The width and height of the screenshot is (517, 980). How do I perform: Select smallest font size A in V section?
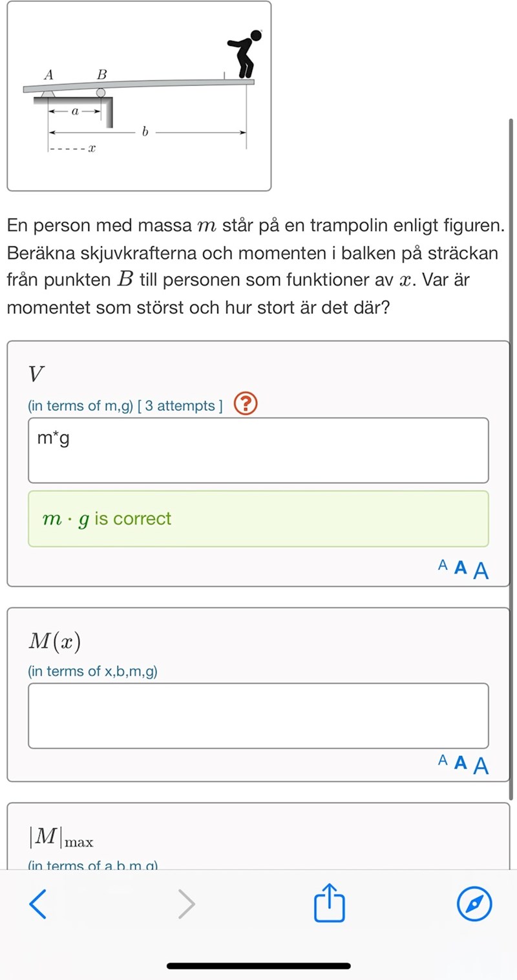coord(443,565)
